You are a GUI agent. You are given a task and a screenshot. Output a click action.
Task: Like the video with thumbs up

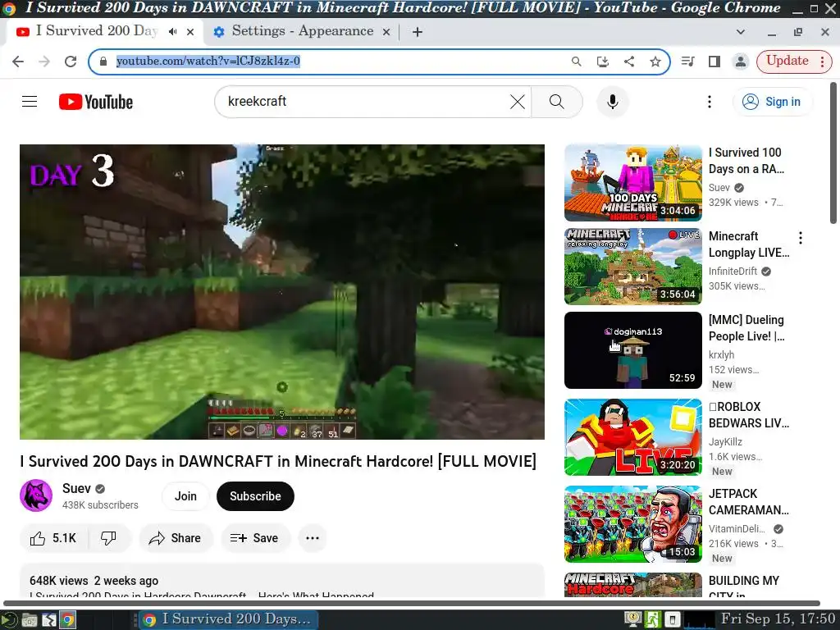coord(53,538)
